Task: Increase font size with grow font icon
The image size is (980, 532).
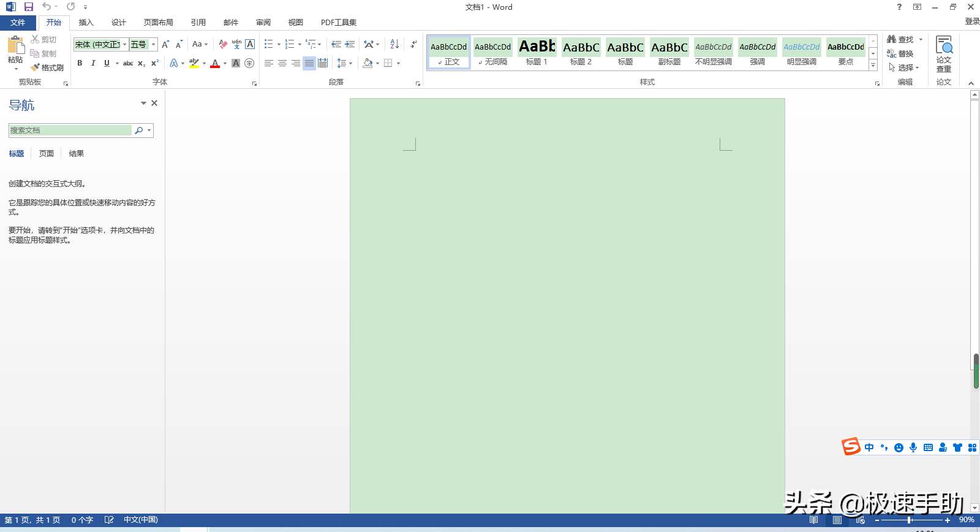Action: point(165,44)
